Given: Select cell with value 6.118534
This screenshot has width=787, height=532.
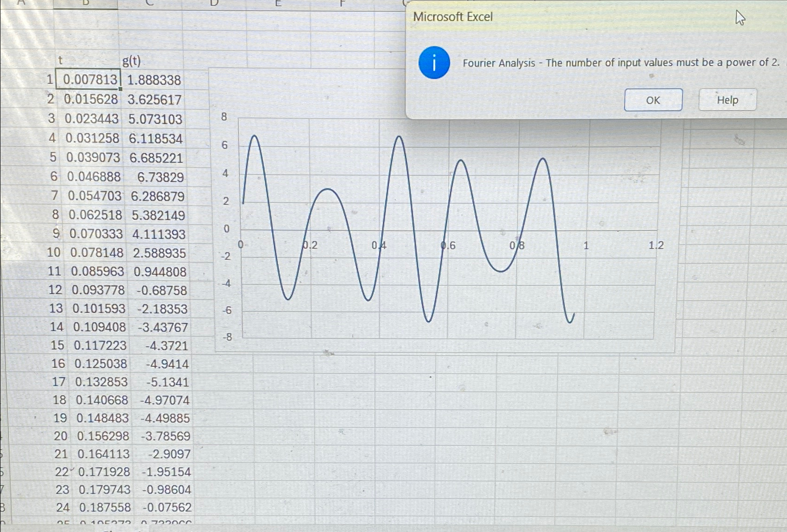Looking at the screenshot, I should [155, 138].
